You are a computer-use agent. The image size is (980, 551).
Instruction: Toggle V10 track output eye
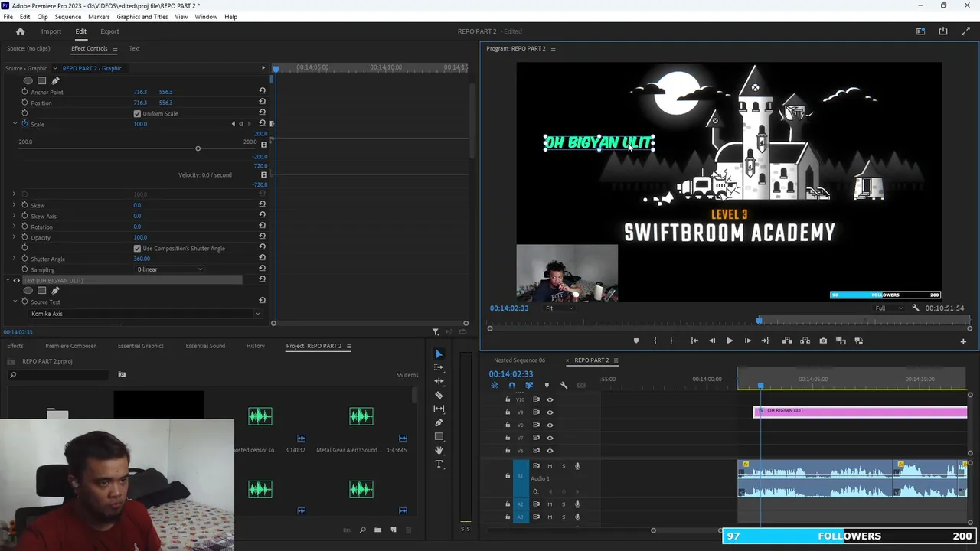tap(550, 399)
